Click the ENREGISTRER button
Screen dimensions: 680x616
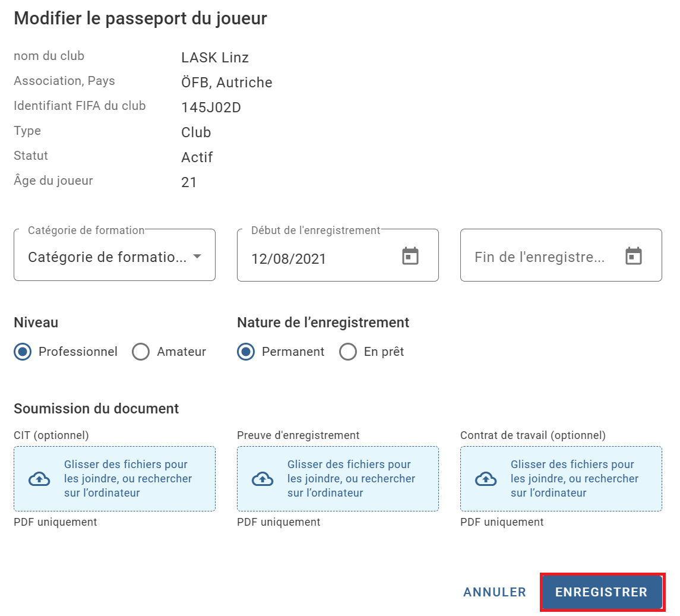tap(602, 592)
